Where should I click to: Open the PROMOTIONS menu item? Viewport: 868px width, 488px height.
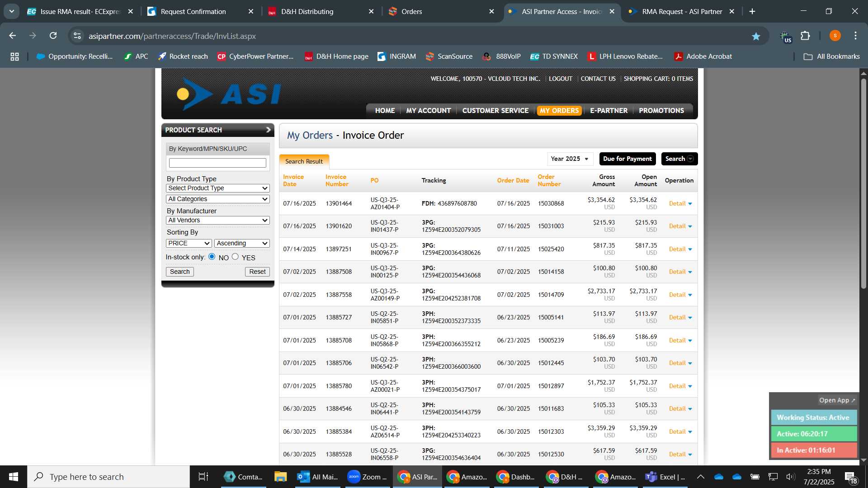click(x=661, y=111)
